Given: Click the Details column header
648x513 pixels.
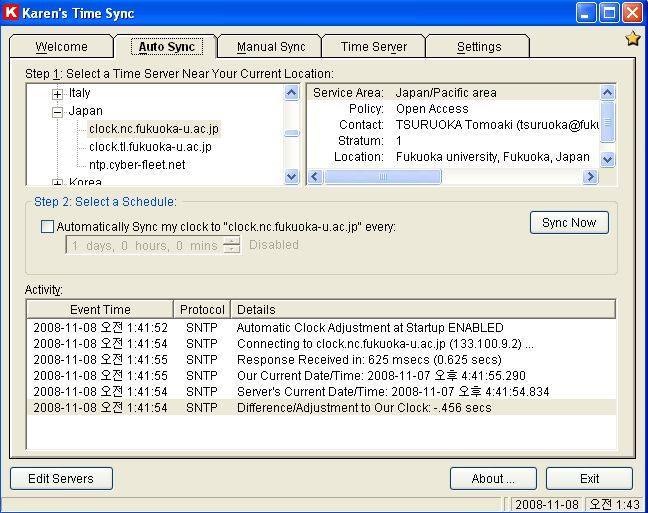Looking at the screenshot, I should tap(423, 310).
